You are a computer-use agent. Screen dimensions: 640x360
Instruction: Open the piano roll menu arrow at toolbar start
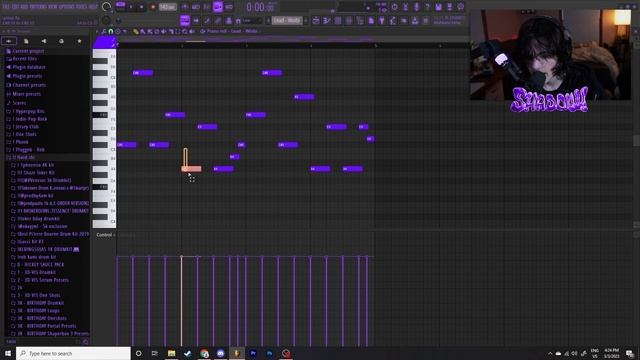pos(97,31)
